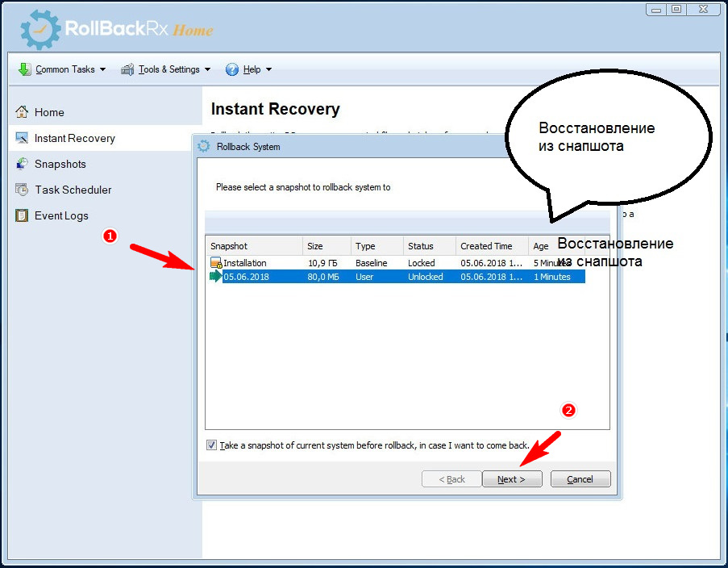
Task: Click the locked Installation snapshot icon
Action: point(216,262)
